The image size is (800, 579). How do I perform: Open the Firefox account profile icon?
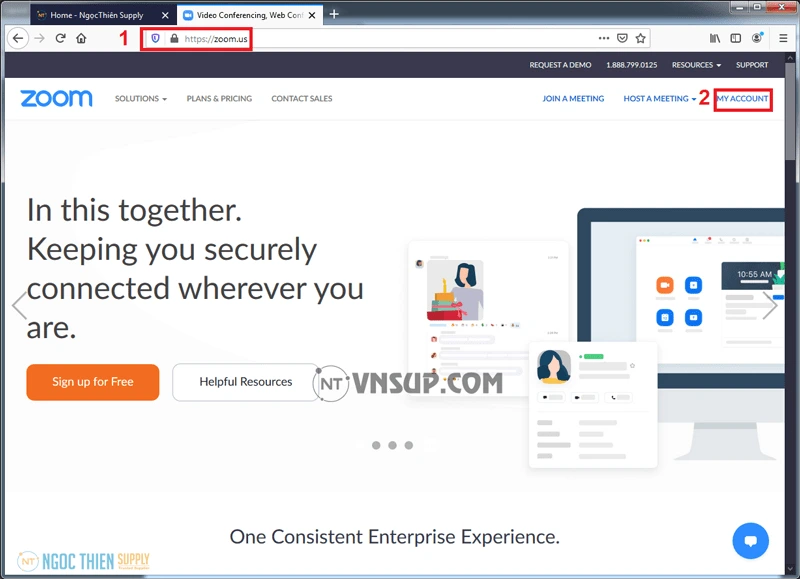pyautogui.click(x=759, y=38)
